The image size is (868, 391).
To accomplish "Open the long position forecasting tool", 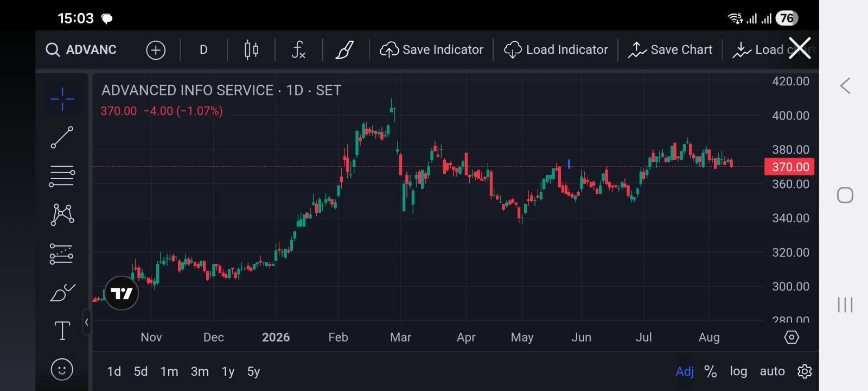I will pos(62,254).
